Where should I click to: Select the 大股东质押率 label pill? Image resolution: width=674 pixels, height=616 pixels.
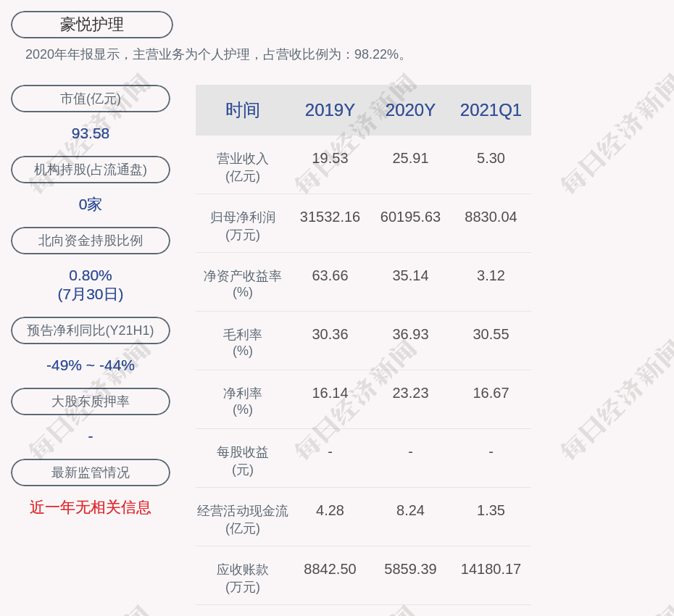pos(91,401)
